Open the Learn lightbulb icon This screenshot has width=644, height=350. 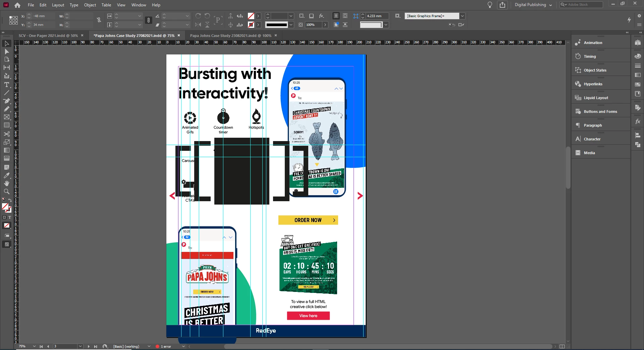point(490,5)
